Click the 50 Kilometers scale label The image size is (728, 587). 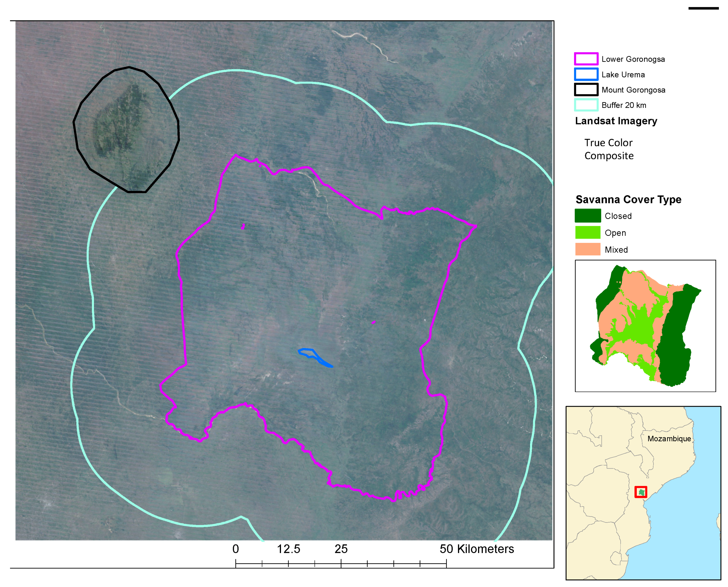pos(476,549)
